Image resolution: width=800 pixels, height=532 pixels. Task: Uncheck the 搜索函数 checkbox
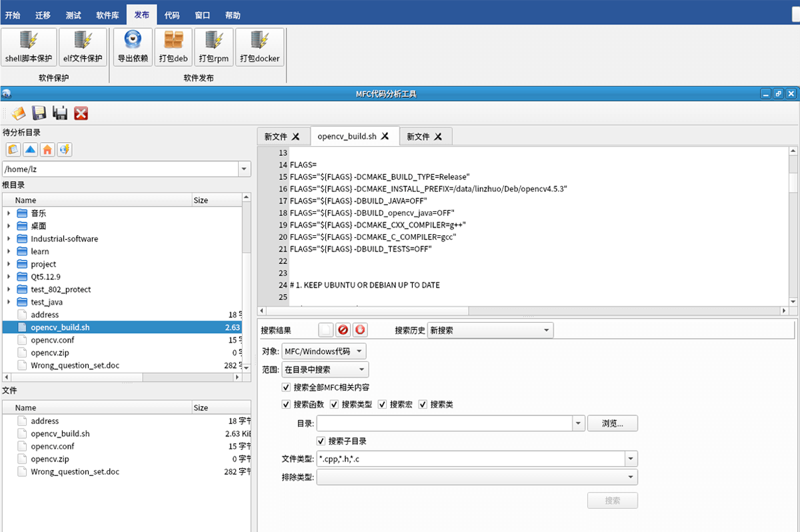287,405
